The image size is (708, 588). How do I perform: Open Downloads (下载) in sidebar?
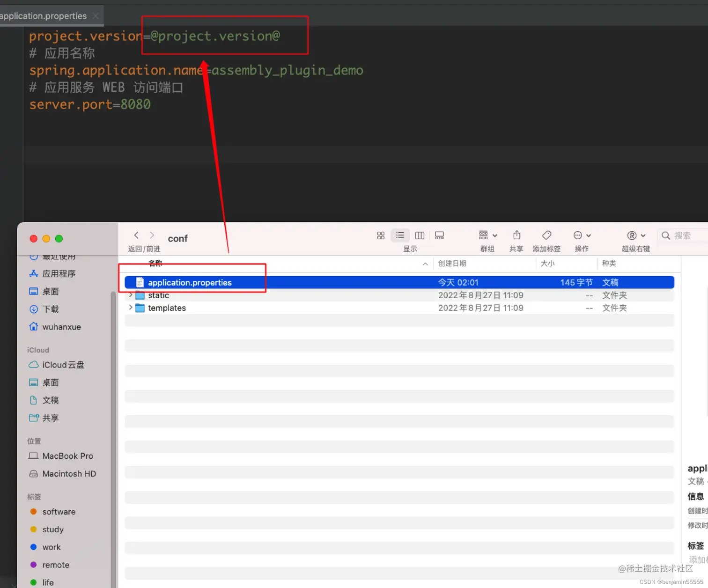click(x=44, y=309)
